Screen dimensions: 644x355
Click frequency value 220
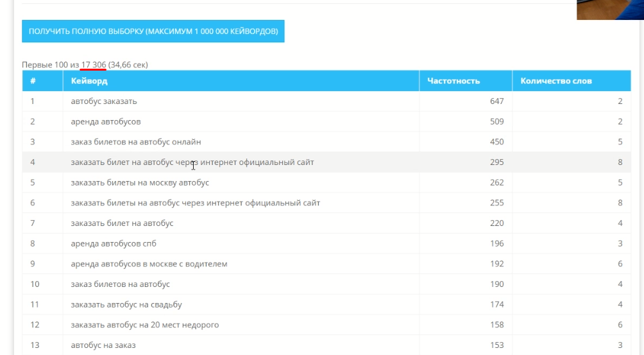coord(496,223)
